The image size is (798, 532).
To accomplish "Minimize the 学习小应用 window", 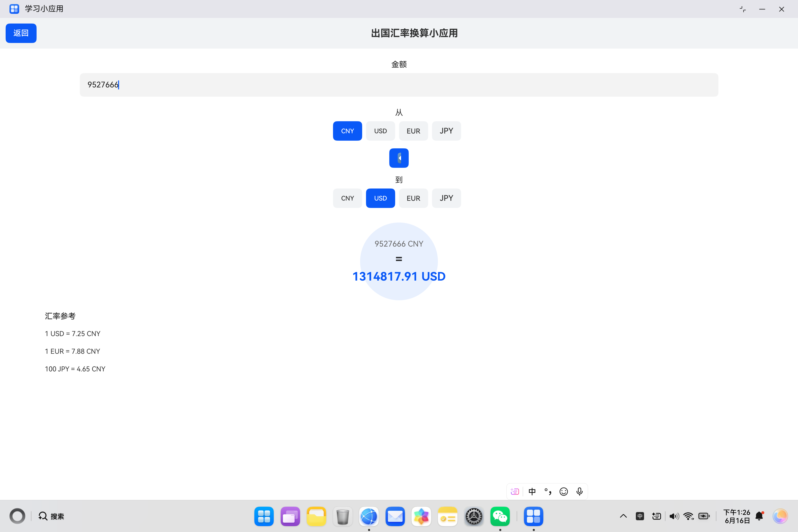I will tap(762, 9).
